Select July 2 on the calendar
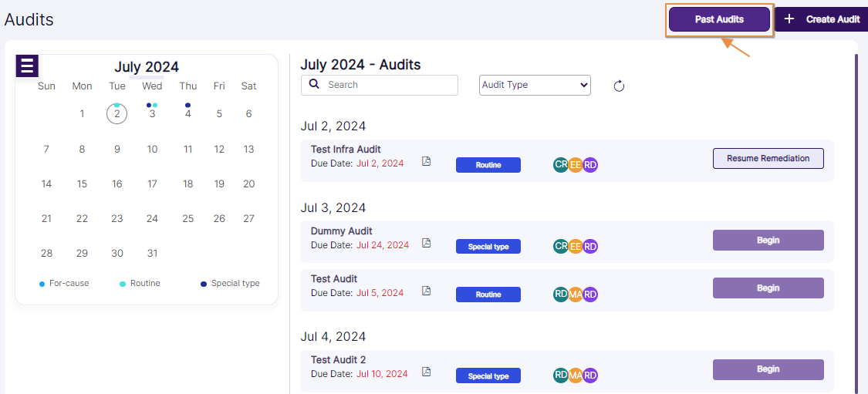The image size is (868, 394). coord(117,114)
